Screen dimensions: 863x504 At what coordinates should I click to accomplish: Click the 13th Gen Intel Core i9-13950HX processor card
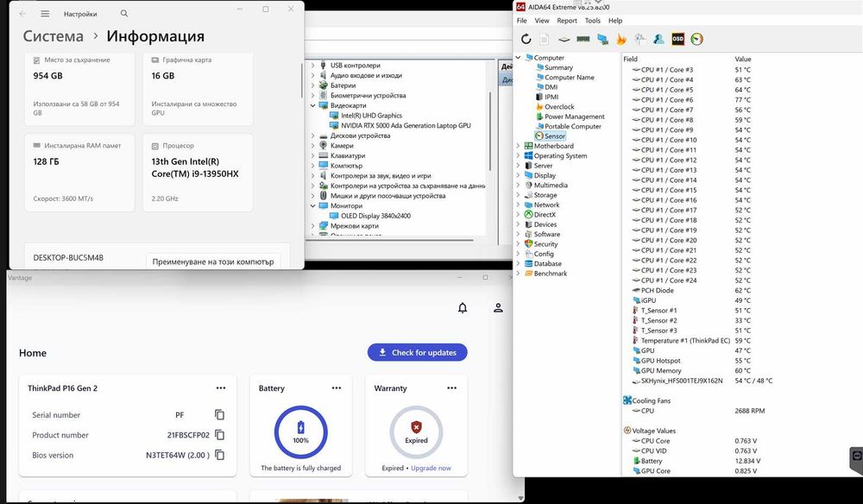click(198, 173)
